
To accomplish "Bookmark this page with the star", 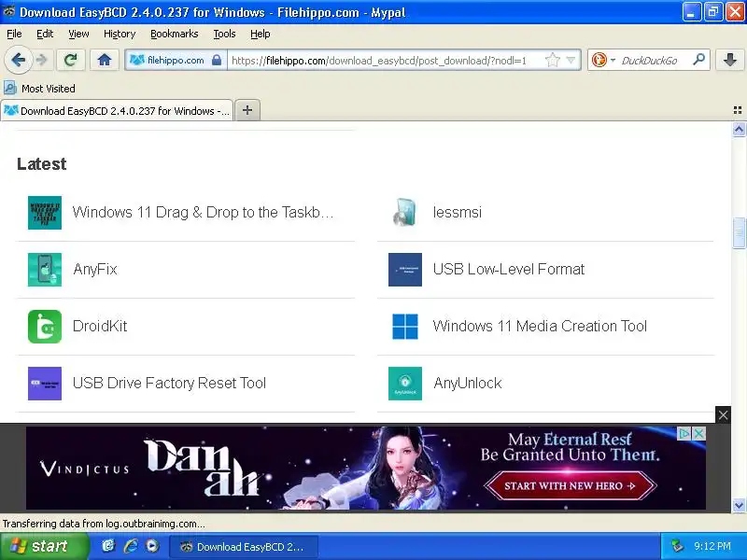I will point(553,60).
